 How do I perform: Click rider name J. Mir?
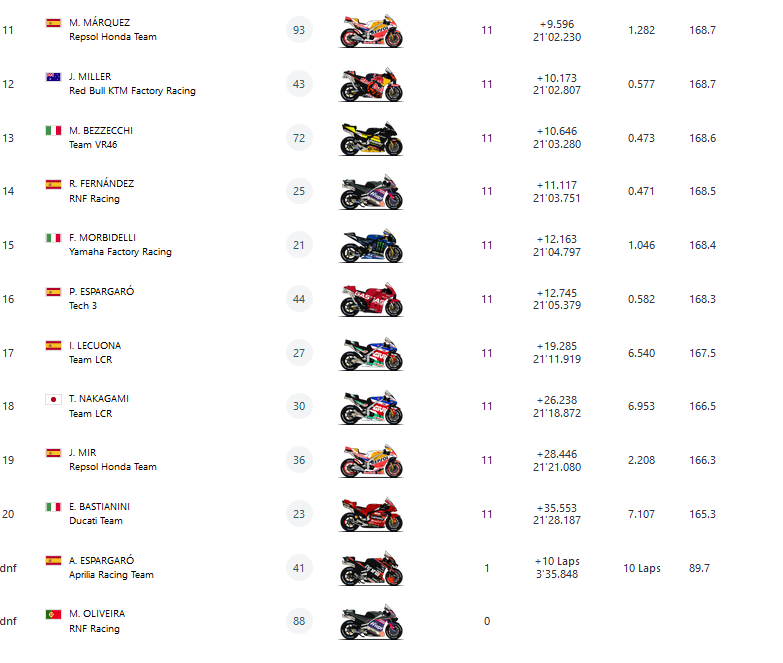[x=83, y=453]
